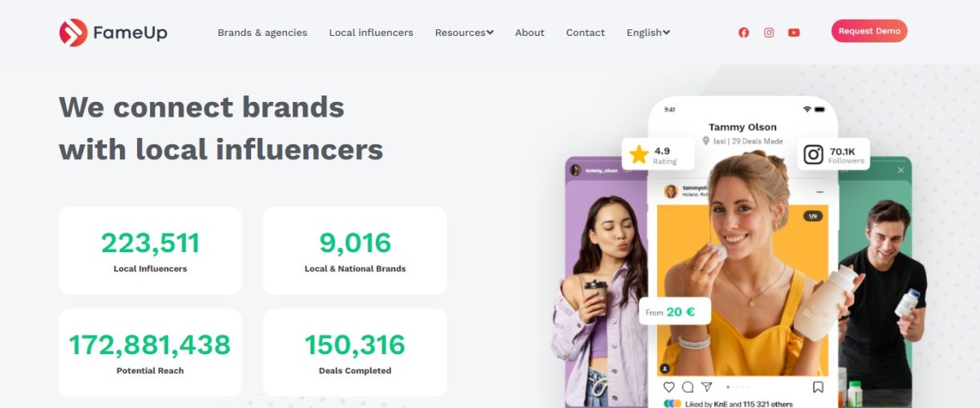Click the comment bubble icon on post

coord(688,387)
